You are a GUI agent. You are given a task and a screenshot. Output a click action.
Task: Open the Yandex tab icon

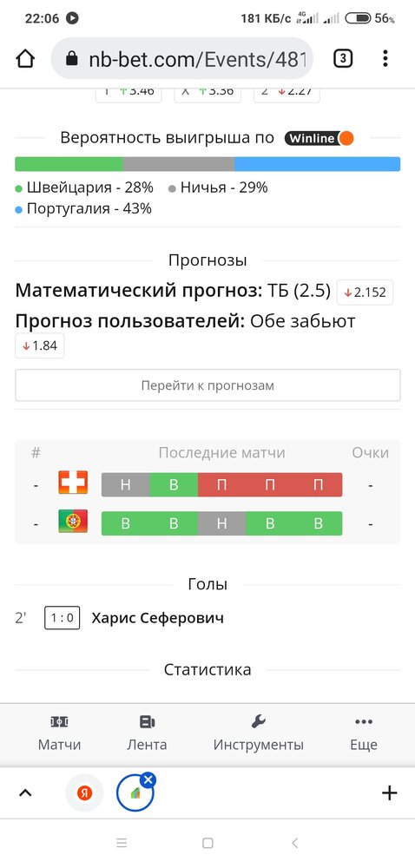coord(84,793)
